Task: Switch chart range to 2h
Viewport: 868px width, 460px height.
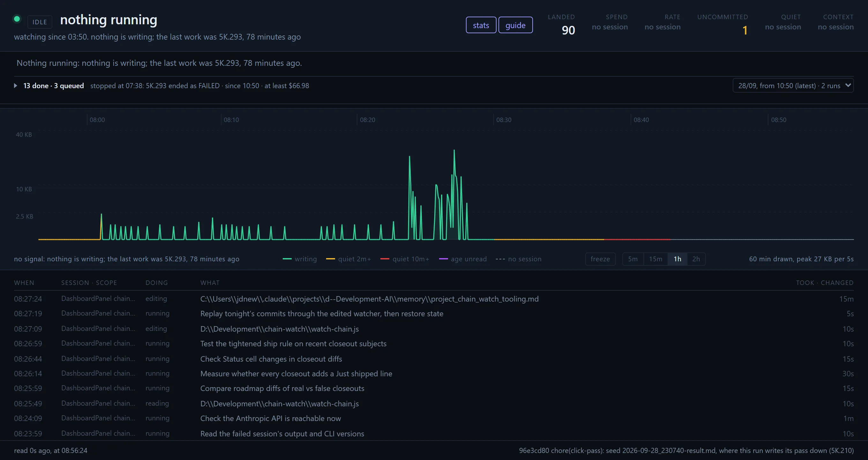Action: click(x=696, y=259)
